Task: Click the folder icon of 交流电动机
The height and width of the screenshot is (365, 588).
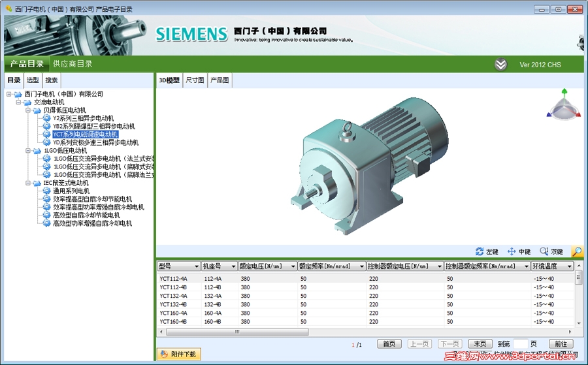Action: click(27, 102)
